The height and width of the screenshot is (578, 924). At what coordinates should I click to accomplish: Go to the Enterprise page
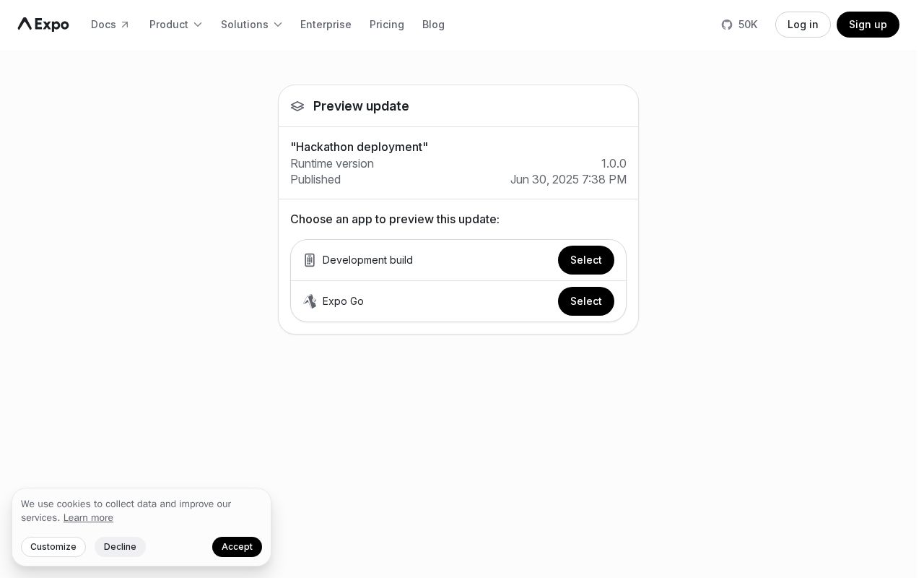click(x=326, y=25)
